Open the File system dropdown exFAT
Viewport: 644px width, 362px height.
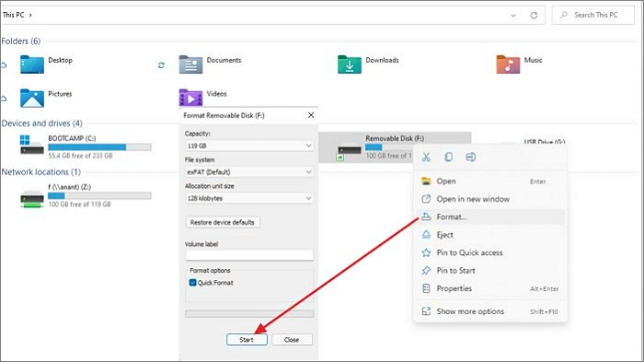pyautogui.click(x=249, y=172)
